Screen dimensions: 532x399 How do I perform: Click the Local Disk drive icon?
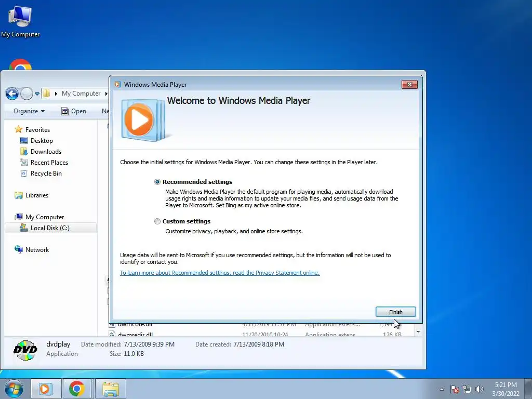click(24, 228)
